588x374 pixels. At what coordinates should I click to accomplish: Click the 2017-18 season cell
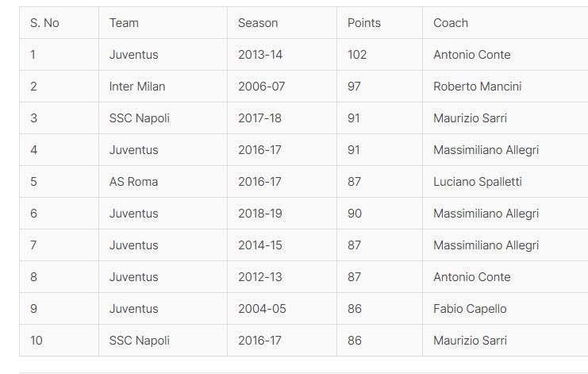pos(259,118)
